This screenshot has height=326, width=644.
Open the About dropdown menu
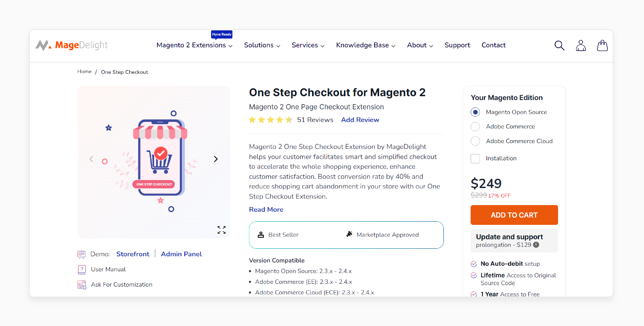[x=419, y=45]
